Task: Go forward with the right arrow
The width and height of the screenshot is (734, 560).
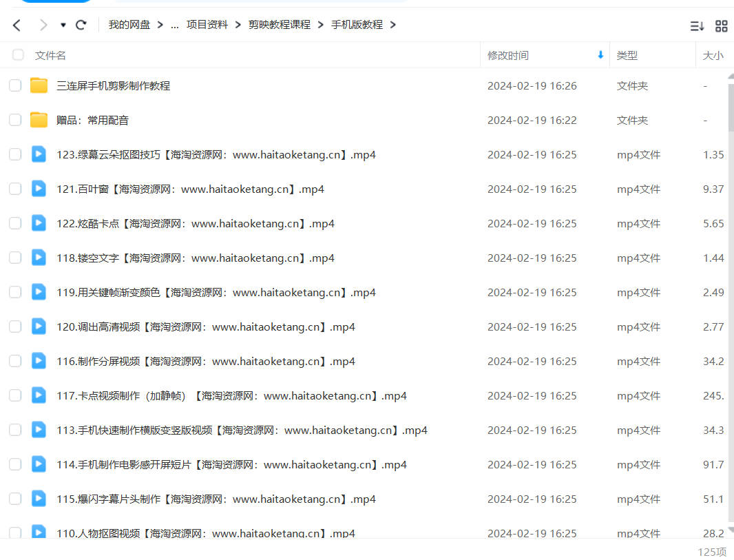Action: (x=43, y=25)
